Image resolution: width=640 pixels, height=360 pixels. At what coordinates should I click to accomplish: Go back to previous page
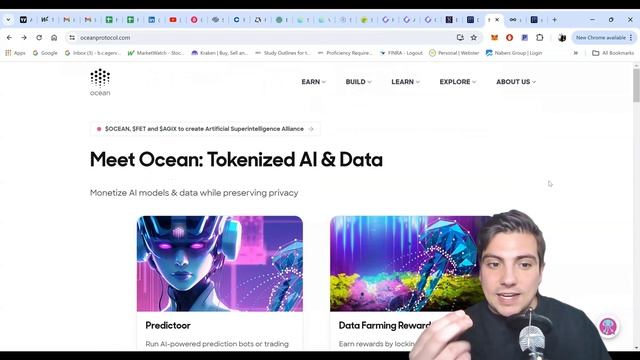[x=9, y=38]
